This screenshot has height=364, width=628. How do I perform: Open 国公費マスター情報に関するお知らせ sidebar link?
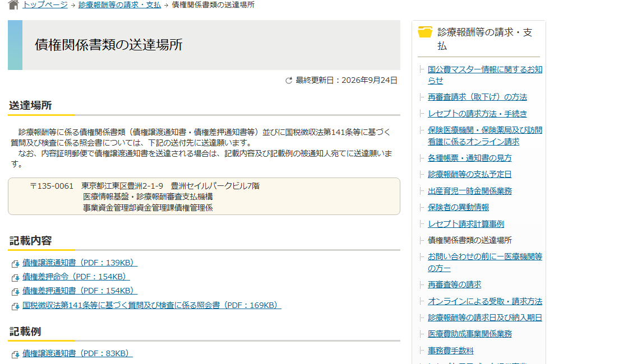tap(484, 75)
